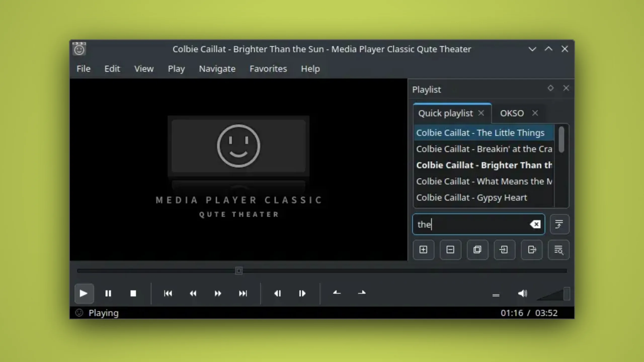Toggle the playlist search icon

click(x=558, y=250)
